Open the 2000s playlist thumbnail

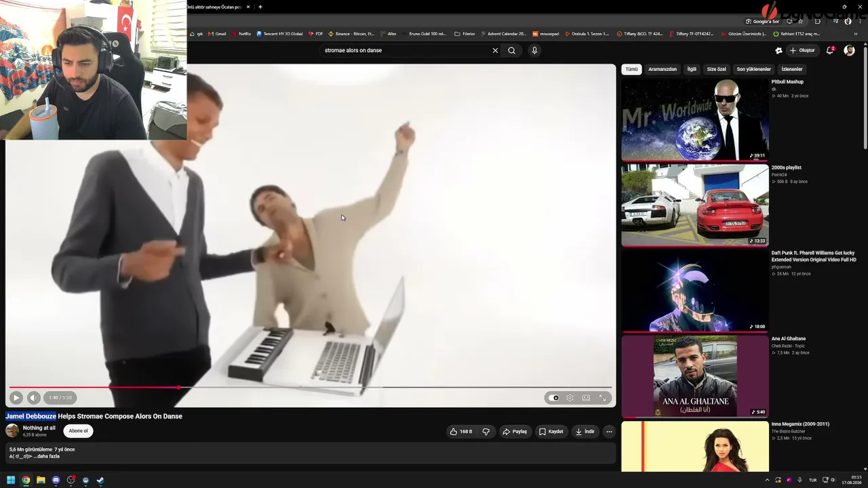(695, 205)
